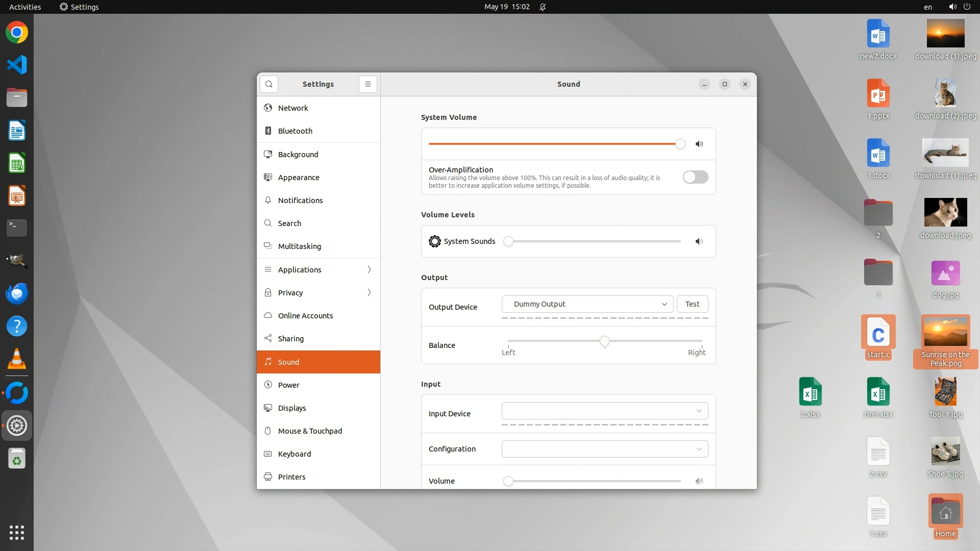Image resolution: width=980 pixels, height=551 pixels.
Task: Open the Output Device dropdown
Action: click(x=587, y=304)
